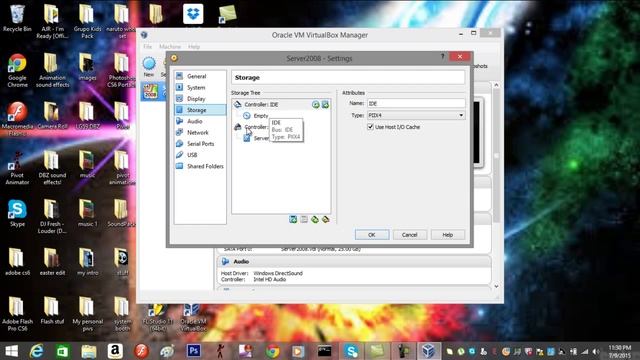Select the 2008 VM in VirtualBox Manager list
Viewport: 640px width, 360px height.
[x=153, y=91]
